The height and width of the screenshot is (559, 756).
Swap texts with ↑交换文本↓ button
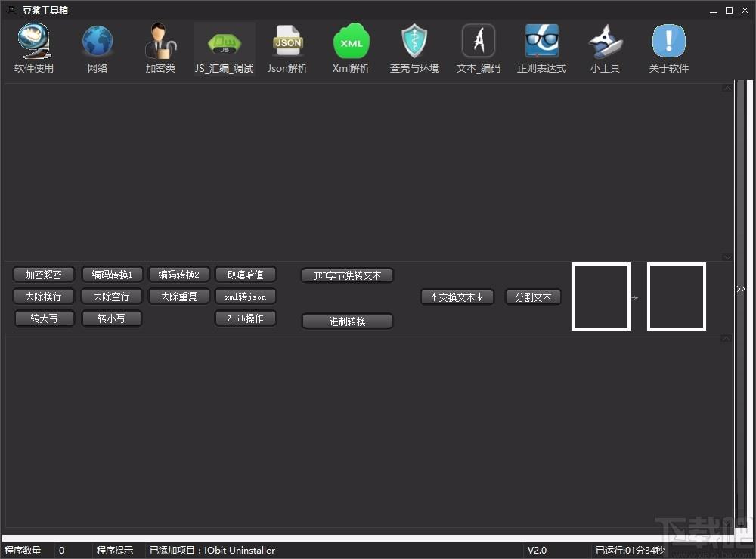pyautogui.click(x=457, y=297)
